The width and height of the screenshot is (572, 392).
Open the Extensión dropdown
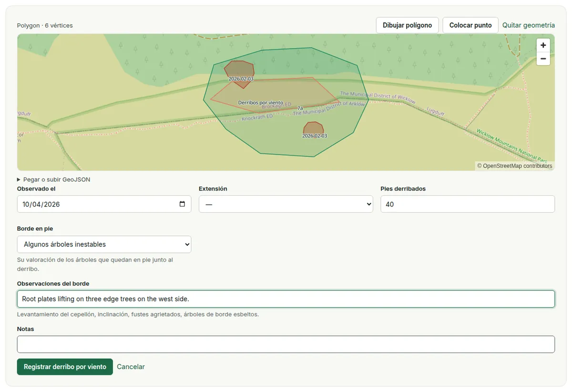click(x=286, y=204)
